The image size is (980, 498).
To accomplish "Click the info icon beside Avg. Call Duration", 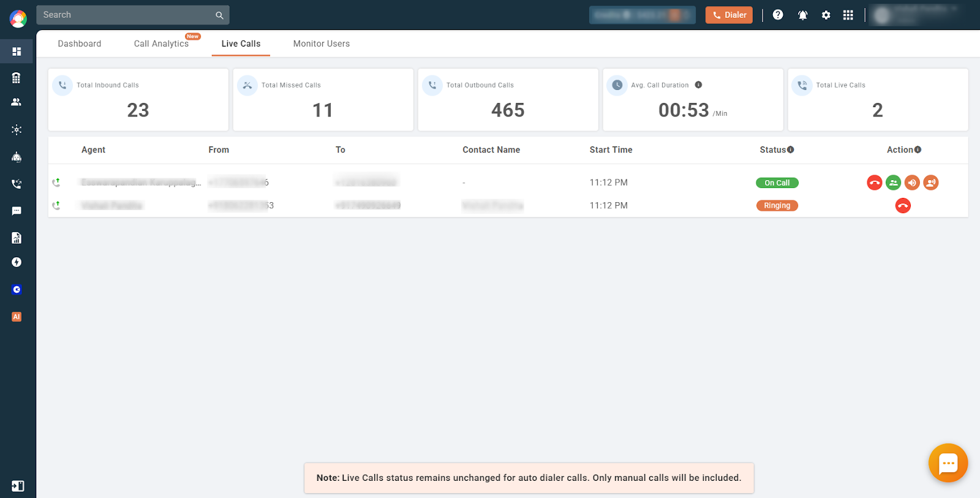I will [698, 85].
